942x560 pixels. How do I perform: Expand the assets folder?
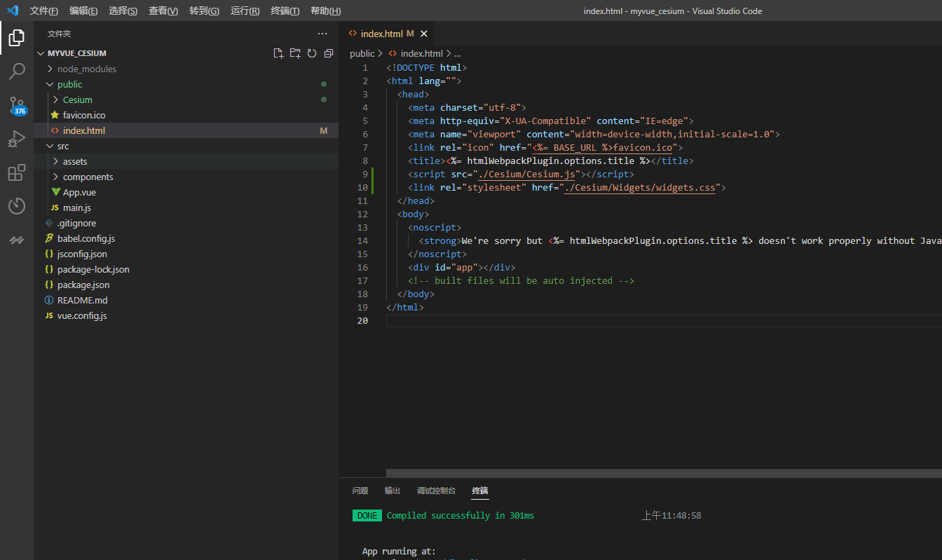pyautogui.click(x=56, y=161)
